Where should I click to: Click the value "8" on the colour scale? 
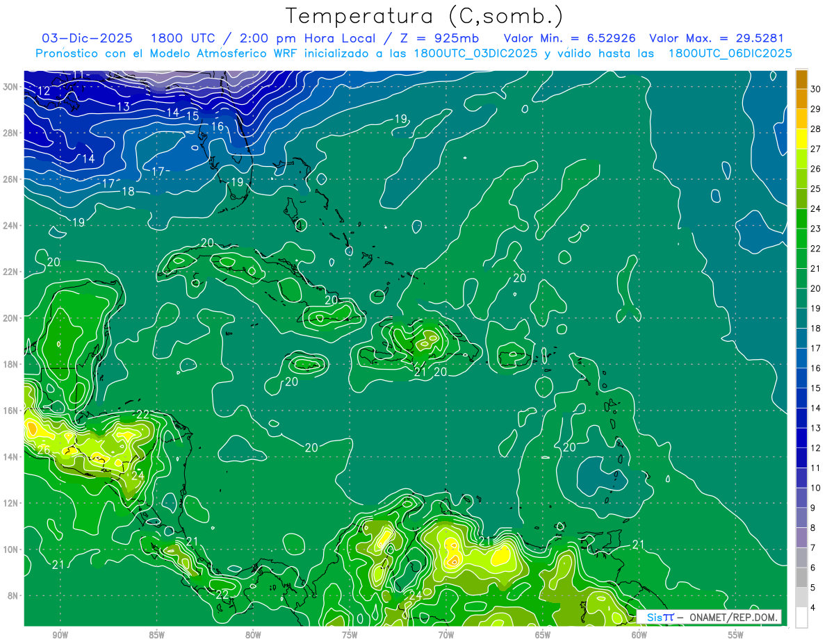click(813, 528)
